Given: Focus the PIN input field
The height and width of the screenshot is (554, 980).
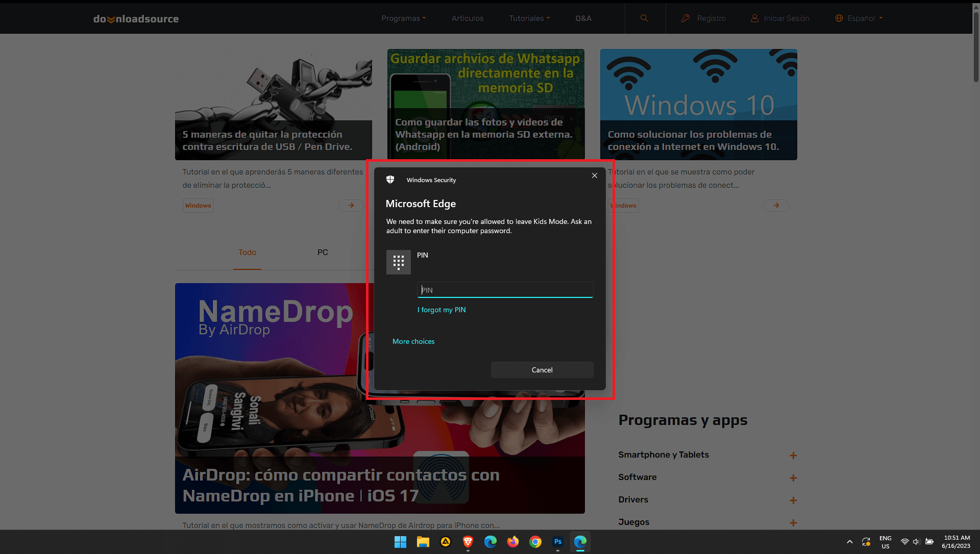Looking at the screenshot, I should 505,290.
